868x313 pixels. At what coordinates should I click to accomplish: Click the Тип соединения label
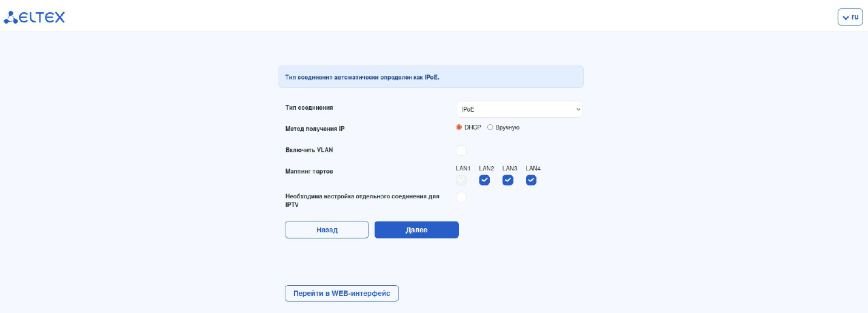309,108
